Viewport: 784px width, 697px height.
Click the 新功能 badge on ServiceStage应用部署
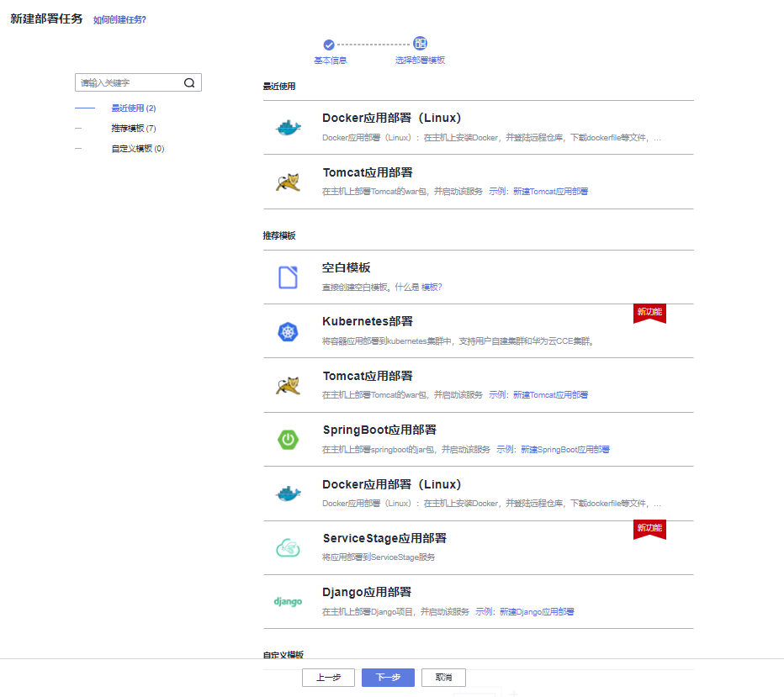pos(649,530)
